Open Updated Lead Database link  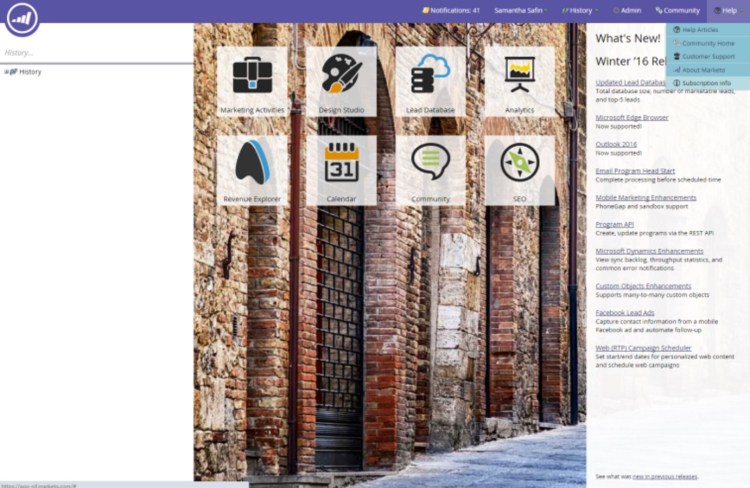(630, 82)
